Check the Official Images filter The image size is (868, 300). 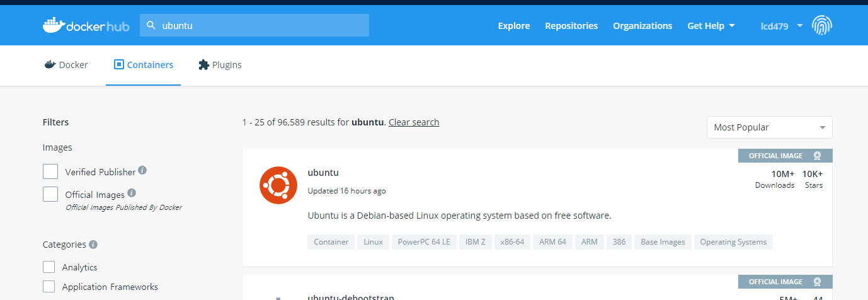coord(50,194)
